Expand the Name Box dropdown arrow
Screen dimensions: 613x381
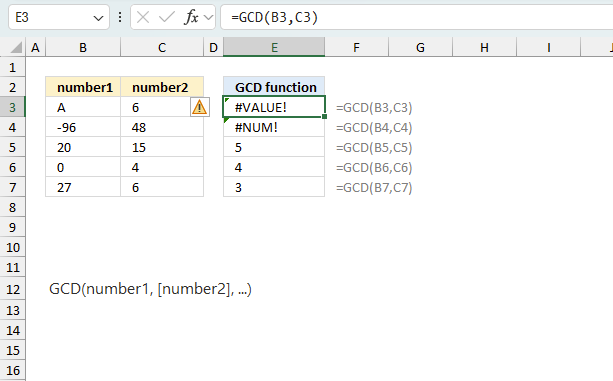pos(98,18)
